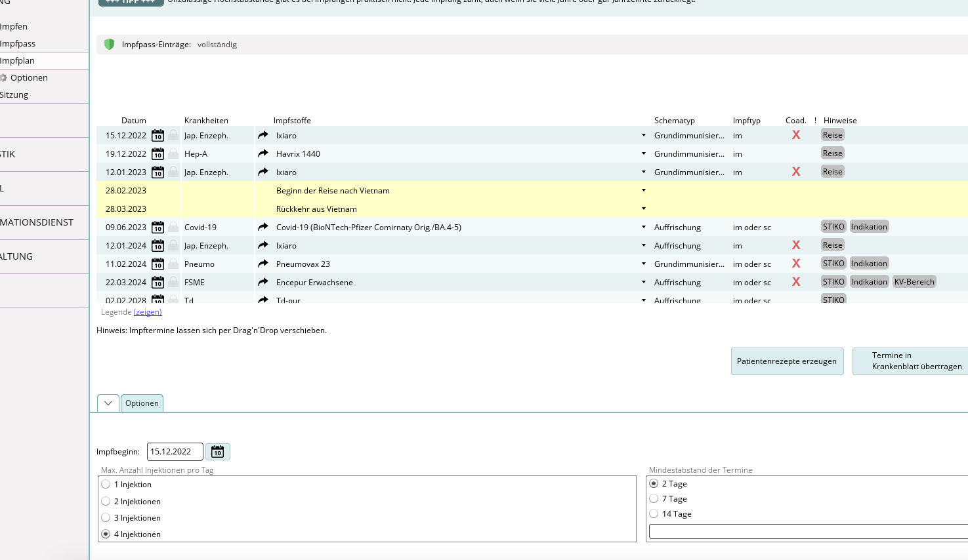The width and height of the screenshot is (968, 560).
Task: Click red X in FSME row
Action: [796, 282]
